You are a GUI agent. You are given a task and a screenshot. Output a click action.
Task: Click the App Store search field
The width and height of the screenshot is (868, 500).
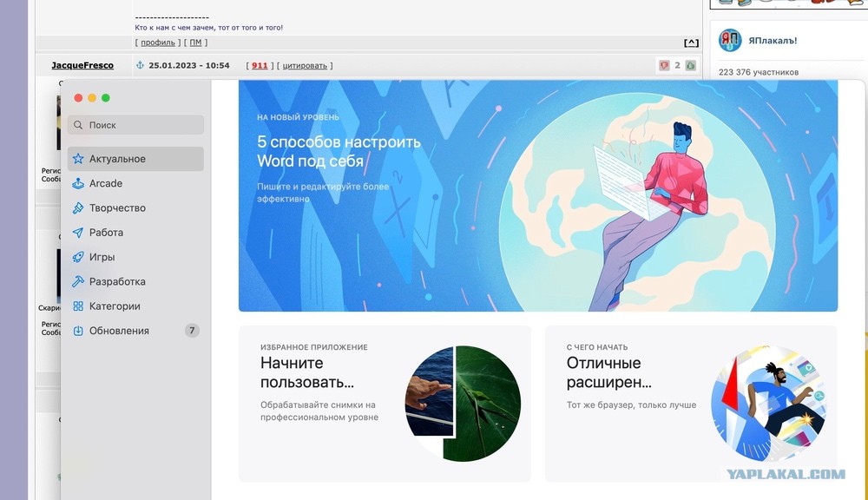[x=135, y=125]
